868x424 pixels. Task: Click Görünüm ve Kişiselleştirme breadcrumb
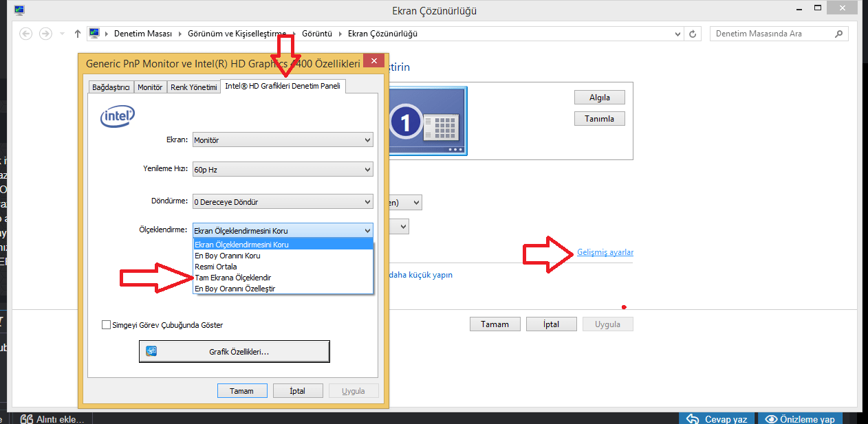(237, 34)
